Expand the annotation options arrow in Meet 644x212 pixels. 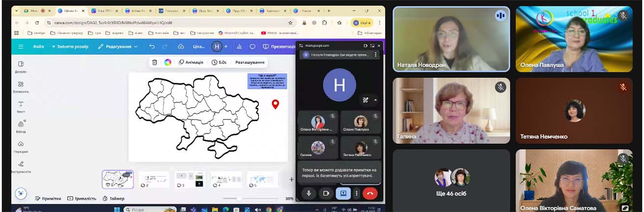[376, 100]
